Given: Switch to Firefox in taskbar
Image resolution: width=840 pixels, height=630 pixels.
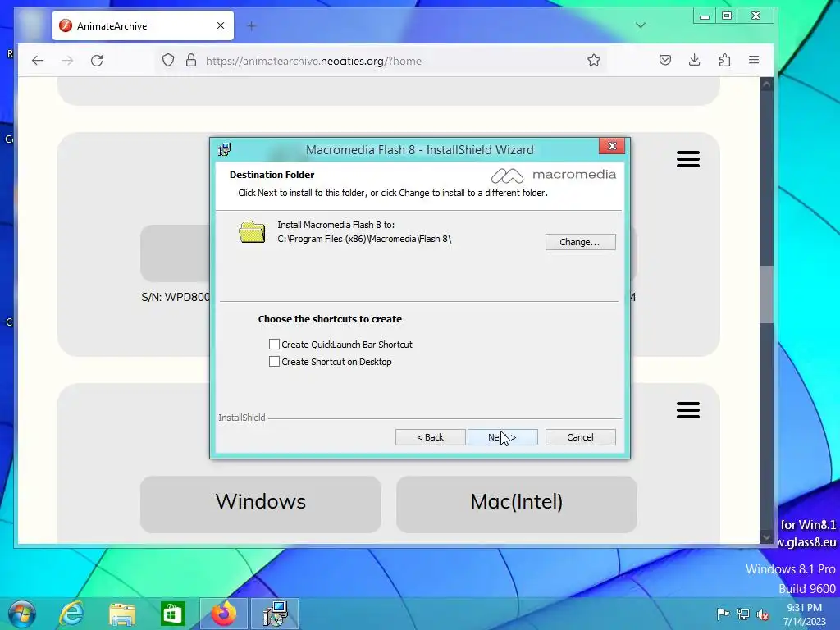Looking at the screenshot, I should click(224, 614).
